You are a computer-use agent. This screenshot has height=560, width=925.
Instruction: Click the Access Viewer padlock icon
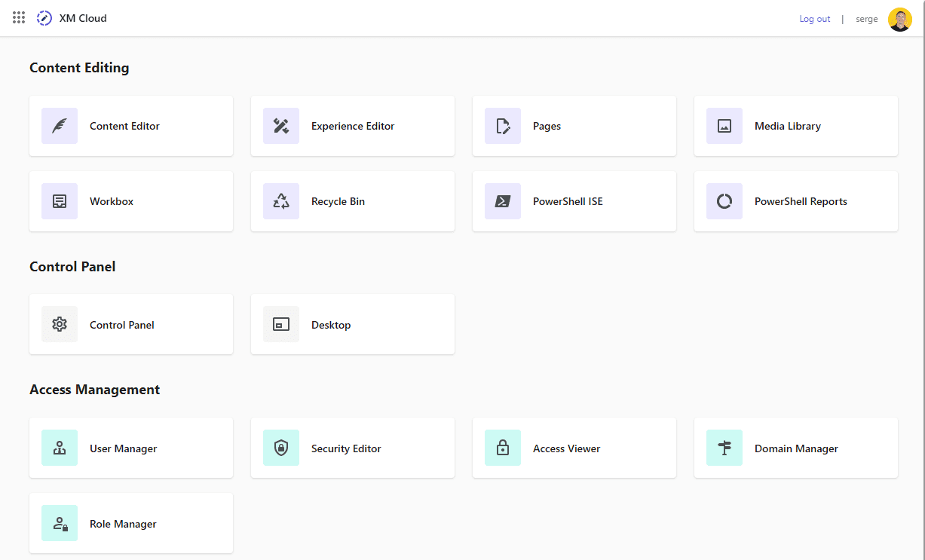point(503,448)
